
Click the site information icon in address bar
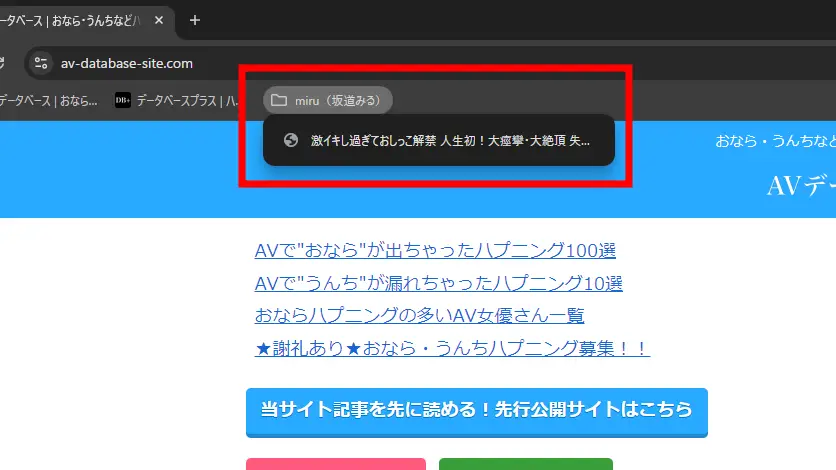[41, 63]
